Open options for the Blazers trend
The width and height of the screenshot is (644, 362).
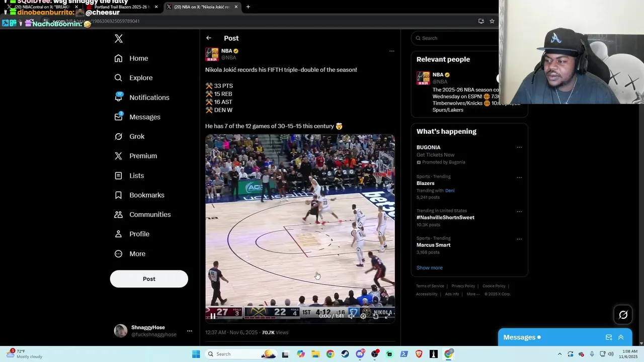[519, 177]
